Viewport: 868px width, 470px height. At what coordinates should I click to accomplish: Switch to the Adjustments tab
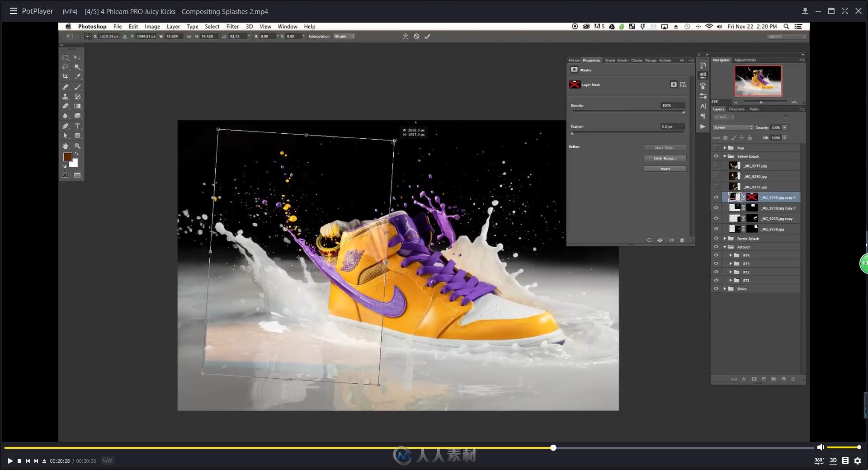[x=745, y=60]
